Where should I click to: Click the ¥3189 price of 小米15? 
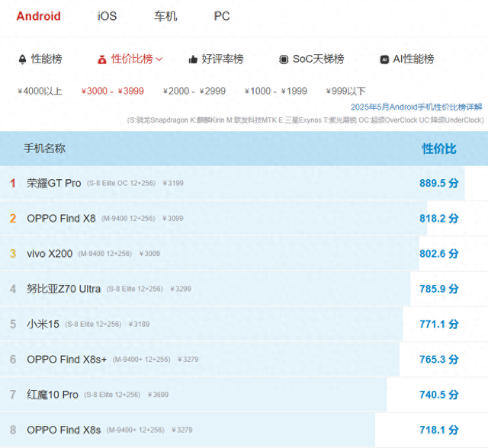[139, 325]
